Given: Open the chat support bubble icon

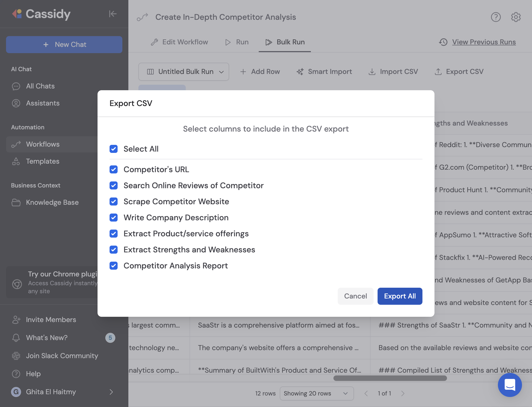Looking at the screenshot, I should tap(510, 385).
